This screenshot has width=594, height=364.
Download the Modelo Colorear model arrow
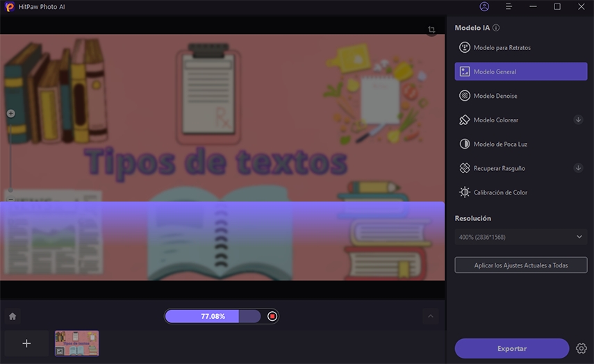tap(578, 120)
